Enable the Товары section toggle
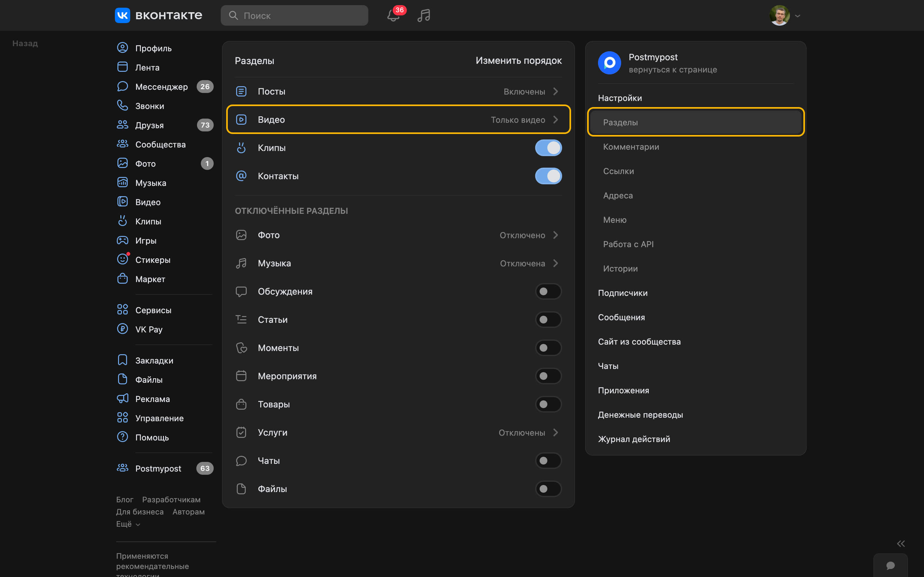Image resolution: width=924 pixels, height=577 pixels. 548,404
